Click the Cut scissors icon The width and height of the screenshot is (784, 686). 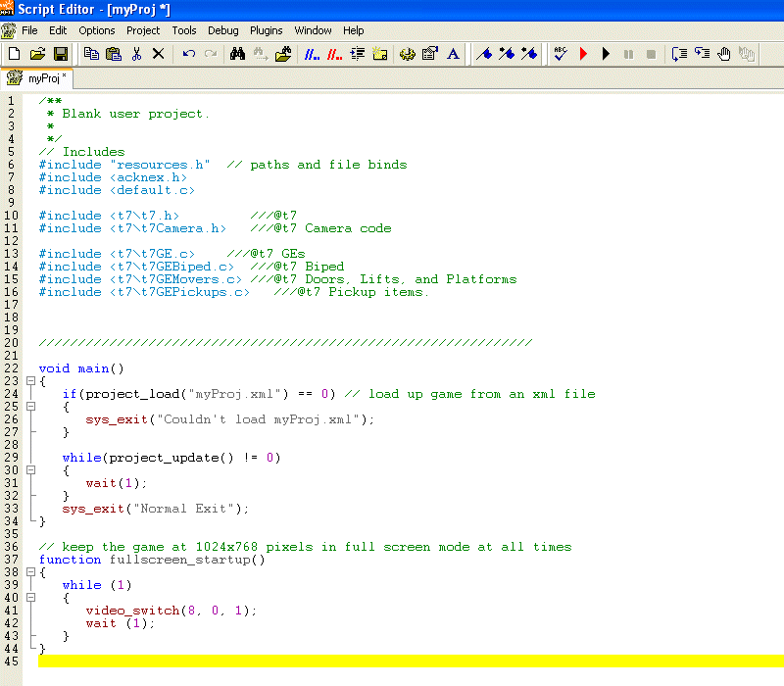click(x=136, y=54)
